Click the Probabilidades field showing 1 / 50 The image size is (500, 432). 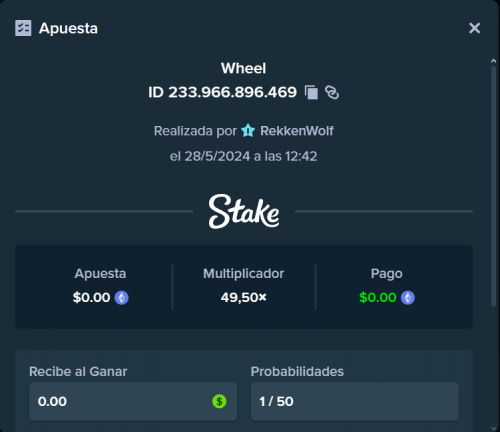tap(355, 401)
